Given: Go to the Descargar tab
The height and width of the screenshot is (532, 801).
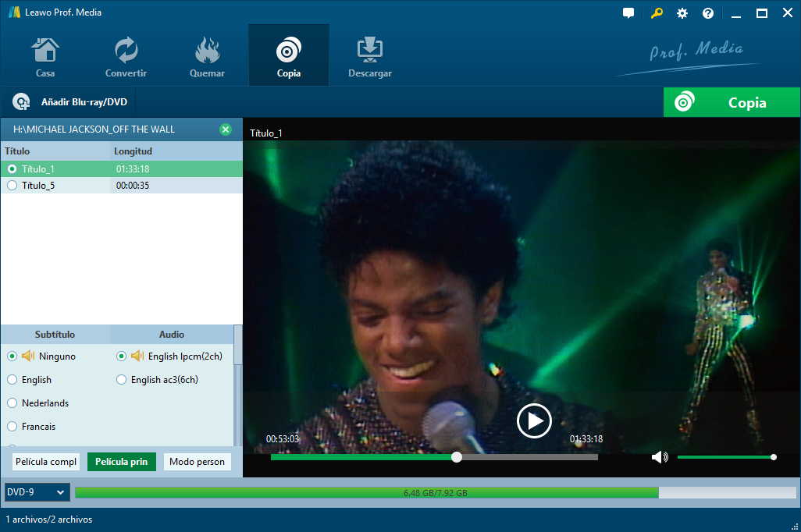Looking at the screenshot, I should pos(370,56).
